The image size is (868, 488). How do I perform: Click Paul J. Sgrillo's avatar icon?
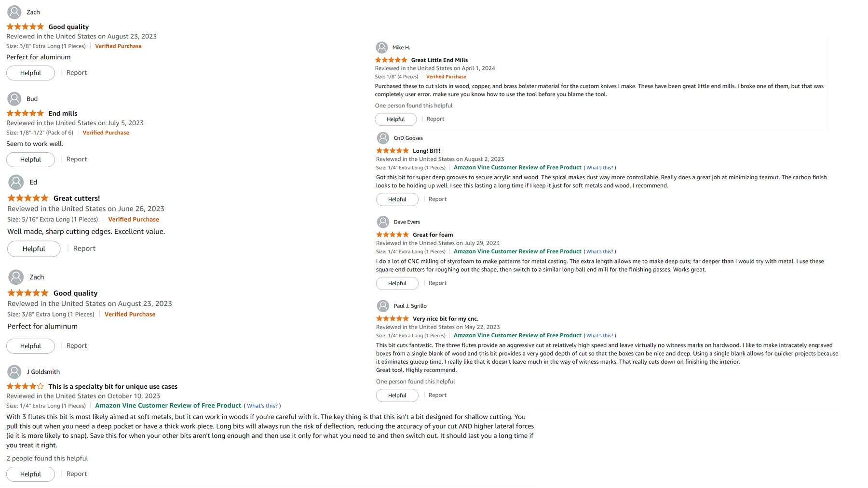(383, 306)
